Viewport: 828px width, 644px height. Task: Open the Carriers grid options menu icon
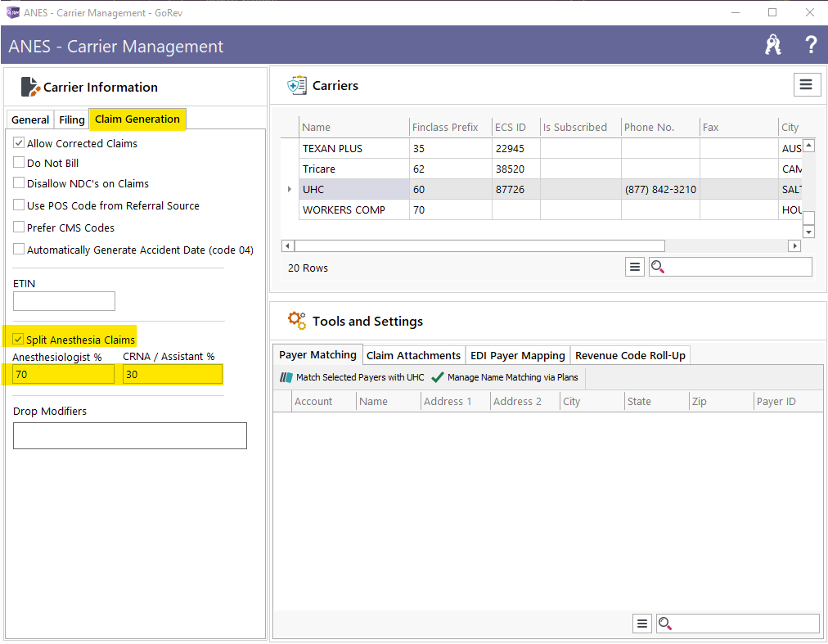[x=635, y=268]
